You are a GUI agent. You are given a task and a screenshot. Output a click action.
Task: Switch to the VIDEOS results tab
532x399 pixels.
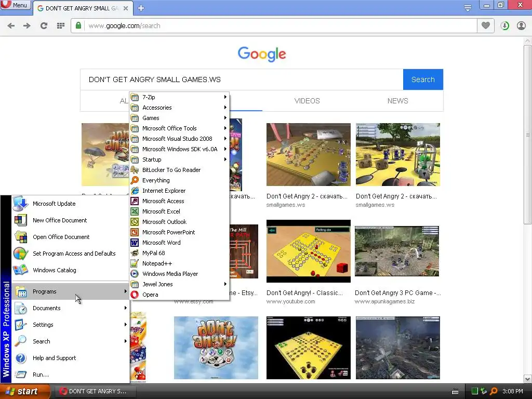click(x=307, y=101)
